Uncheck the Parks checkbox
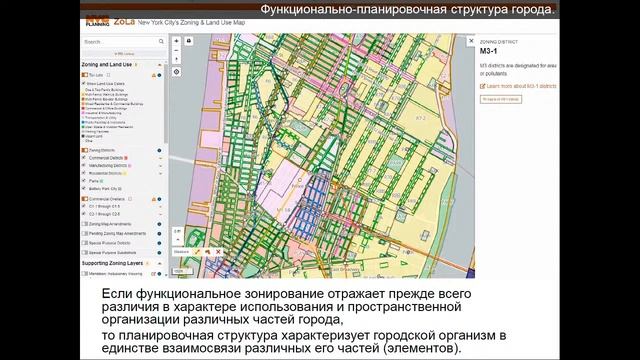Viewport: 640px width, 360px height. click(x=84, y=181)
